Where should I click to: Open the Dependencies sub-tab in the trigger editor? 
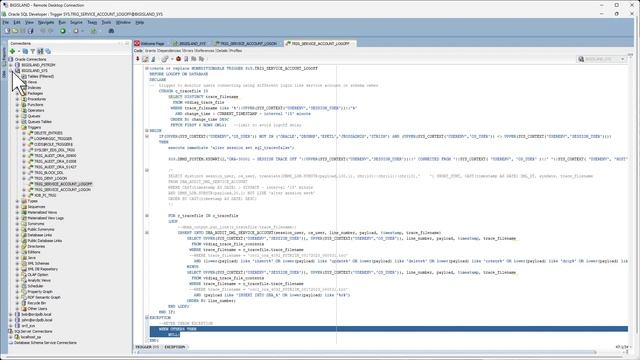[x=169, y=51]
